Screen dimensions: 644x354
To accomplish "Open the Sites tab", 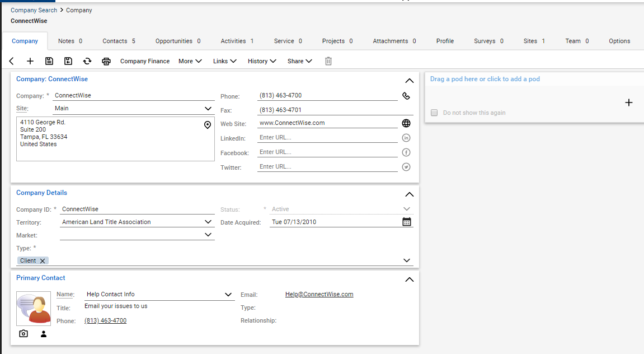I will pyautogui.click(x=534, y=41).
